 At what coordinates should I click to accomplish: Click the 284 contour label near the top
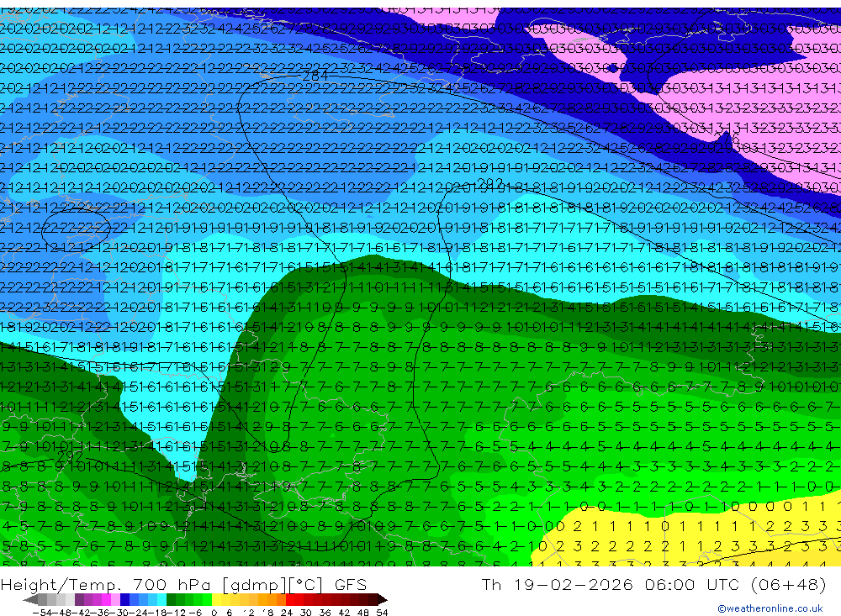315,76
